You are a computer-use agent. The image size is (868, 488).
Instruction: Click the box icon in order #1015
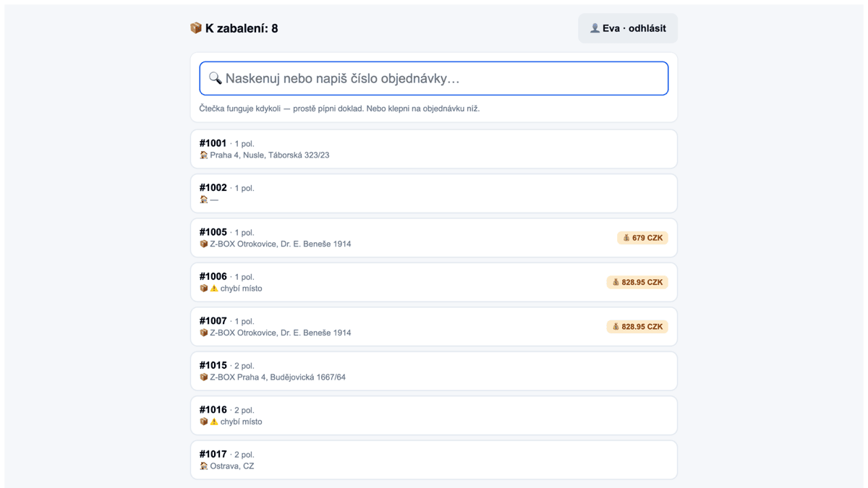pyautogui.click(x=204, y=377)
